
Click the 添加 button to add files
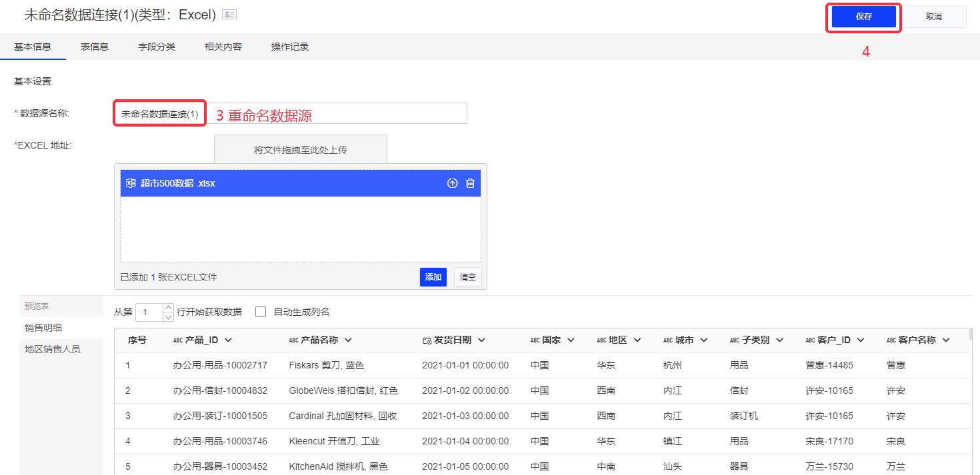point(433,276)
